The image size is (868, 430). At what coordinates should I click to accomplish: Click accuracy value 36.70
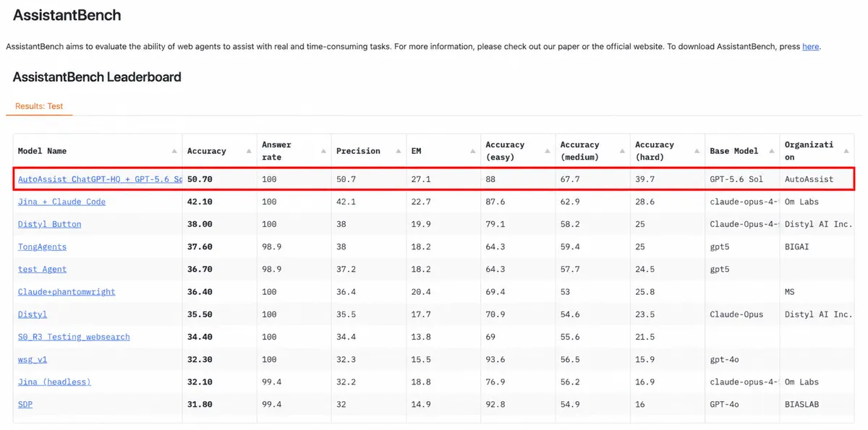click(200, 269)
